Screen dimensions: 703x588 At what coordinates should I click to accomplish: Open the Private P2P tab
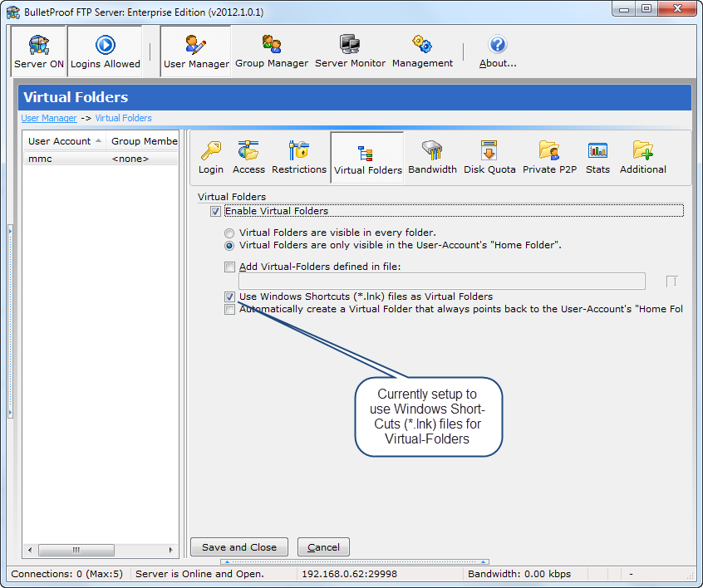[x=549, y=157]
